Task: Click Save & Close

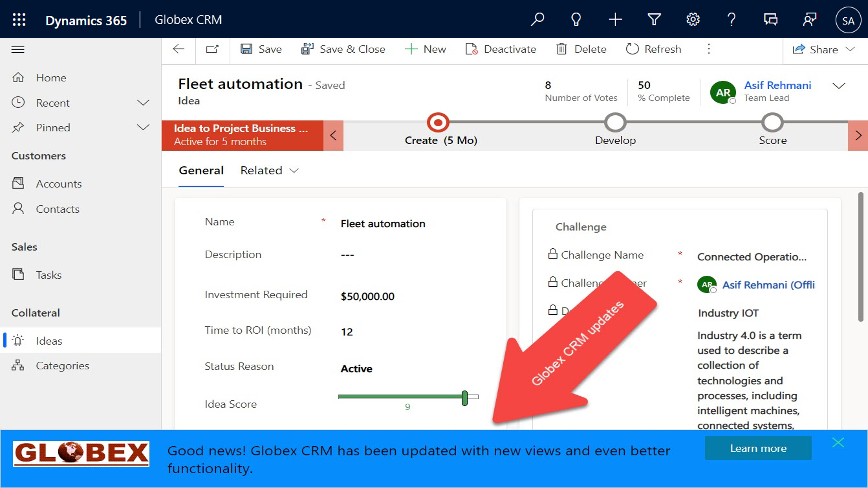Action: tap(343, 49)
